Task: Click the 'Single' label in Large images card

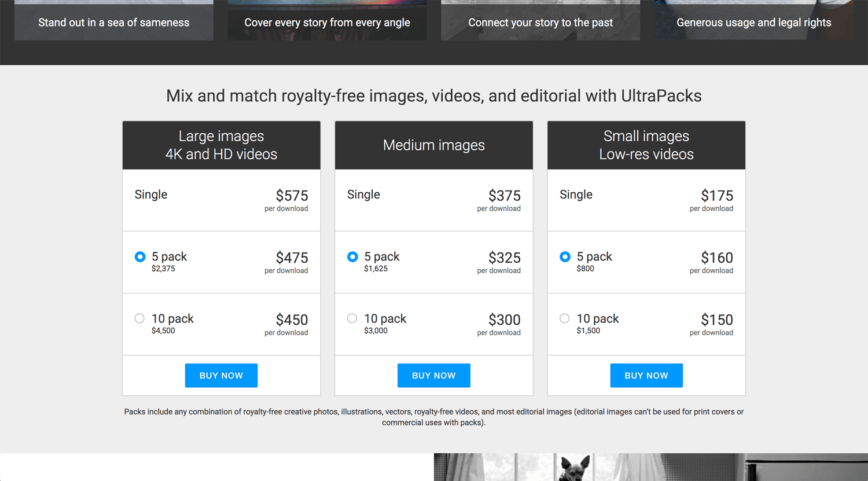Action: (x=151, y=194)
